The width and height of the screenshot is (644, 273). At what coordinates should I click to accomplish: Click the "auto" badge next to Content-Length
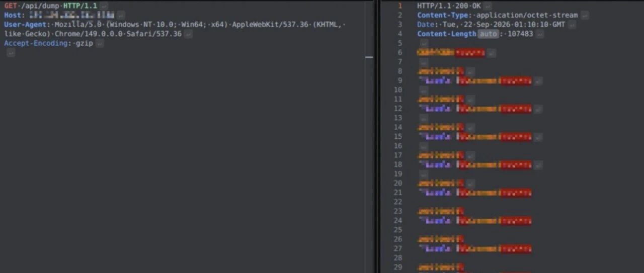pos(488,34)
